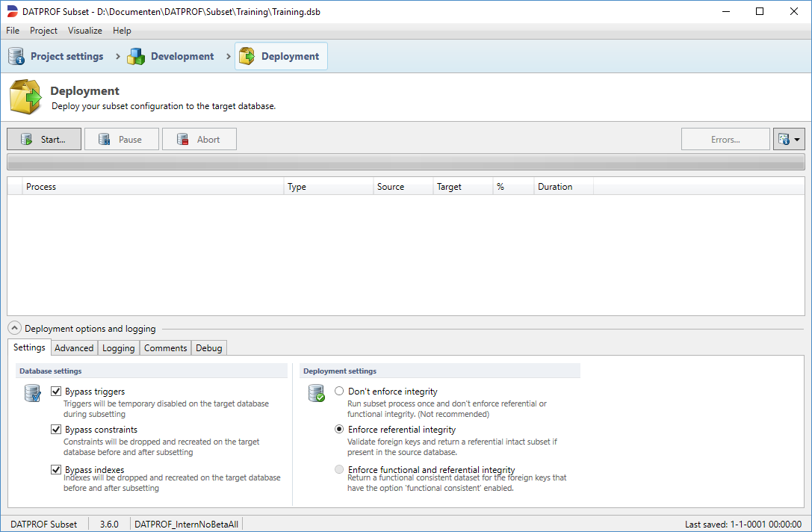812x532 pixels.
Task: Click the large Deployment box icon in the header
Action: pos(25,96)
